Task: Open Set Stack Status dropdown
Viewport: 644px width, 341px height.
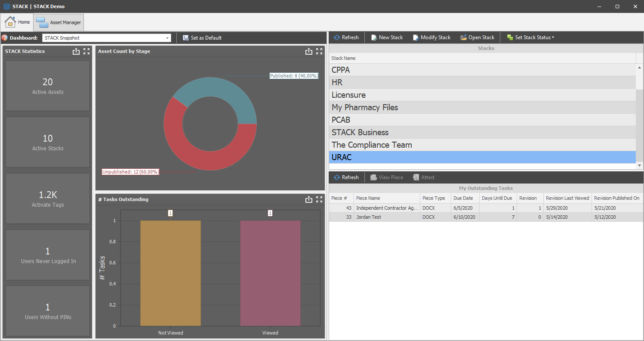Action: point(530,37)
